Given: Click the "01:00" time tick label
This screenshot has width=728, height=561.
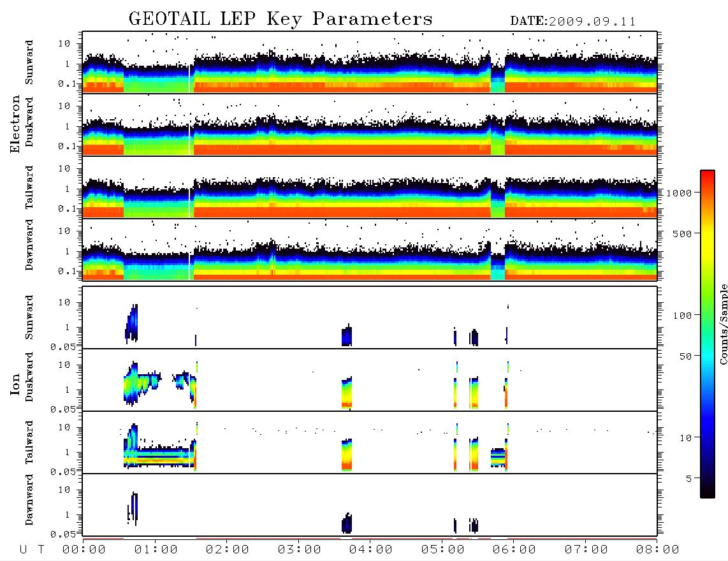Looking at the screenshot, I should pyautogui.click(x=156, y=550).
